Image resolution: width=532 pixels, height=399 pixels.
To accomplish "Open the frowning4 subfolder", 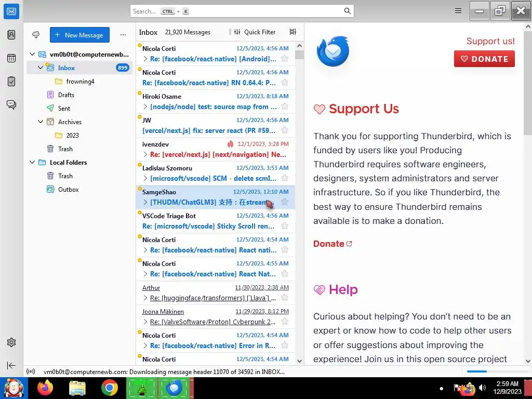I will (x=79, y=82).
